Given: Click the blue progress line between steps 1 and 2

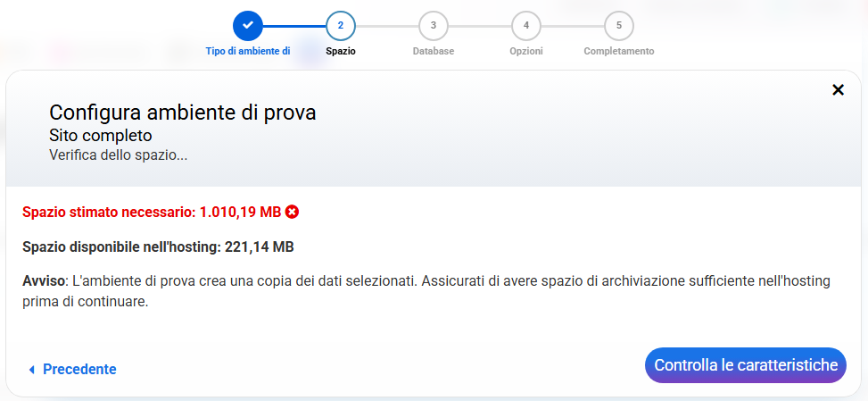Looking at the screenshot, I should point(294,25).
